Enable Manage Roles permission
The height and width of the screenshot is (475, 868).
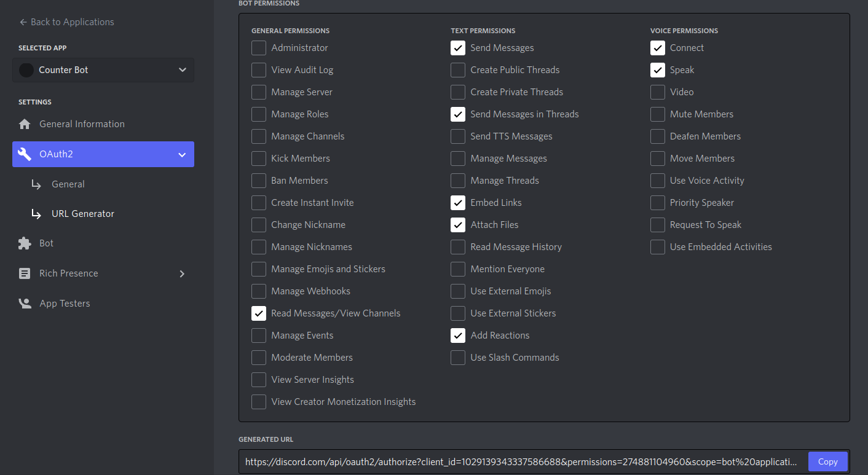tap(259, 114)
